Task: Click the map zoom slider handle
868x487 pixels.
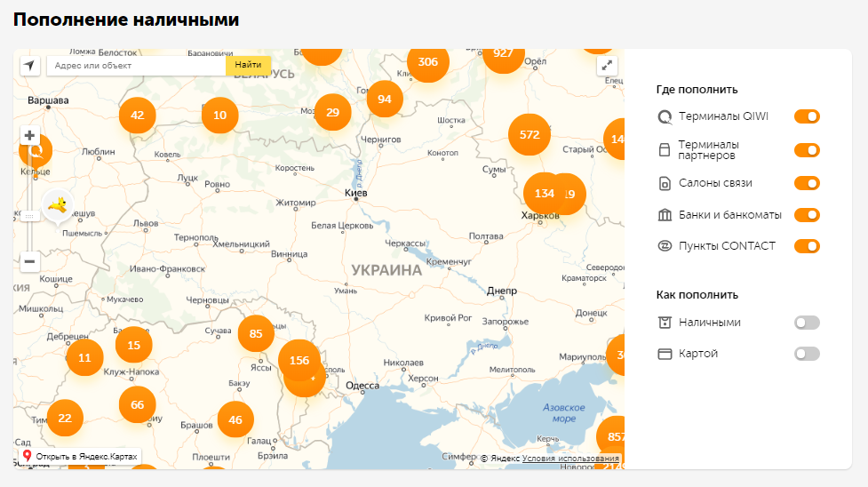Action: coord(30,217)
